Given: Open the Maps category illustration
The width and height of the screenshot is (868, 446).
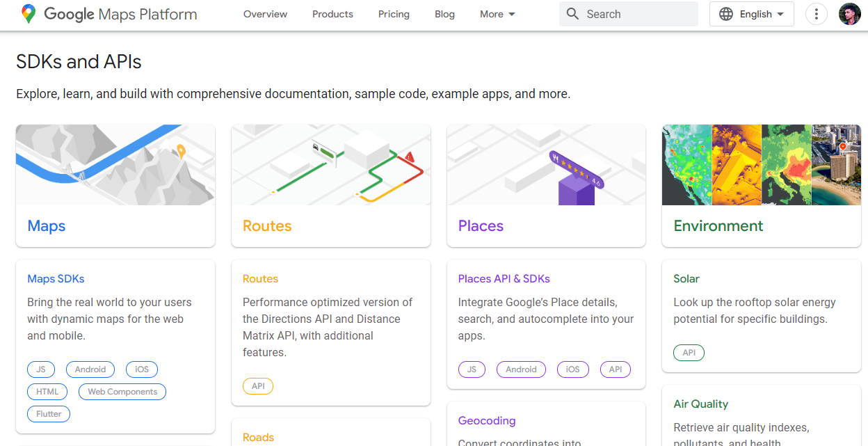Looking at the screenshot, I should click(115, 165).
